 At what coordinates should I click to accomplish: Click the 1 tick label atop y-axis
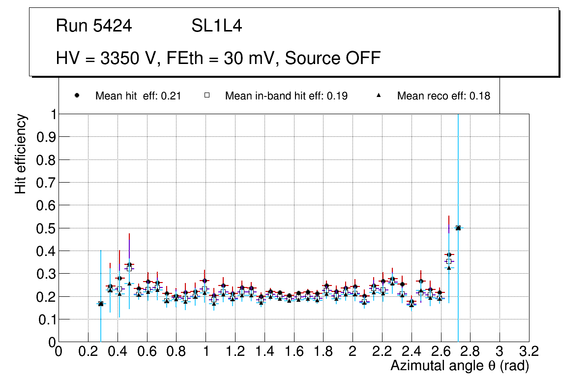tap(52, 114)
